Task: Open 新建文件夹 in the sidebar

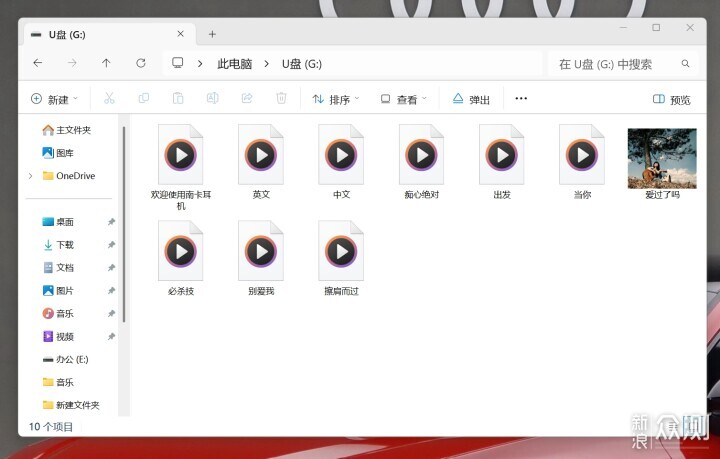Action: click(x=71, y=405)
